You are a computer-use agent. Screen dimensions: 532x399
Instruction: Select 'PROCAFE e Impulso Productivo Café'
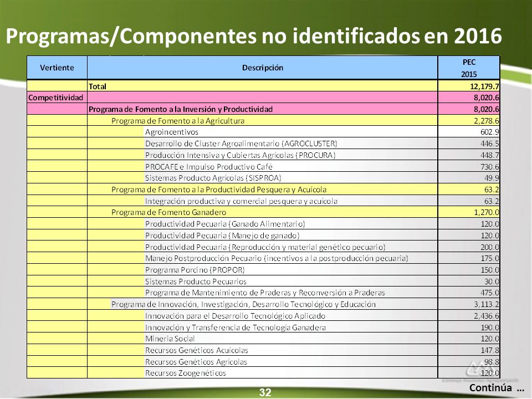coord(209,167)
